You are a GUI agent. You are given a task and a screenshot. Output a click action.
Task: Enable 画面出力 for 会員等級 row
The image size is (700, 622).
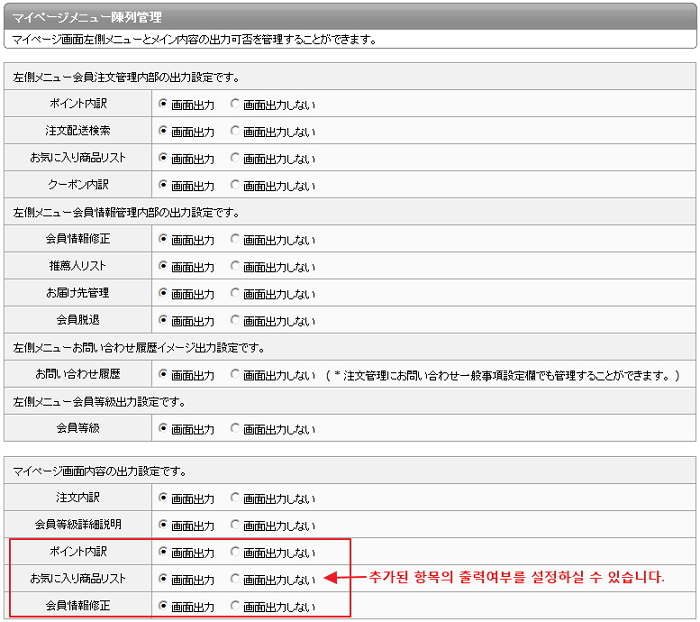pos(164,428)
